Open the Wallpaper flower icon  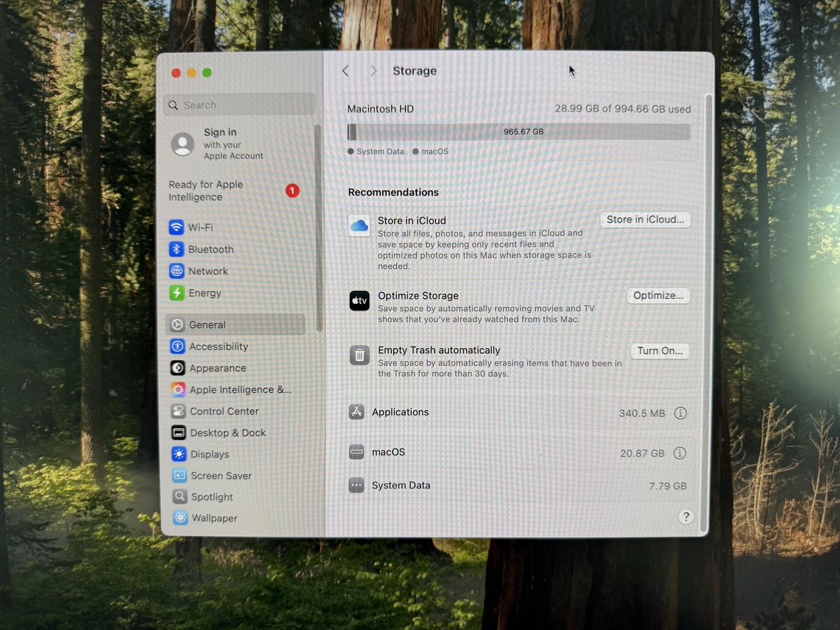180,517
